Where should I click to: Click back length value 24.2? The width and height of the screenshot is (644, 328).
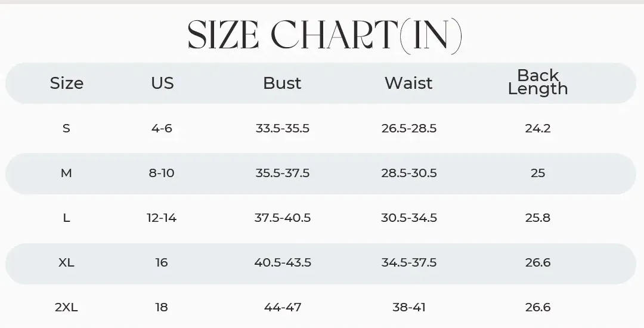[538, 128]
